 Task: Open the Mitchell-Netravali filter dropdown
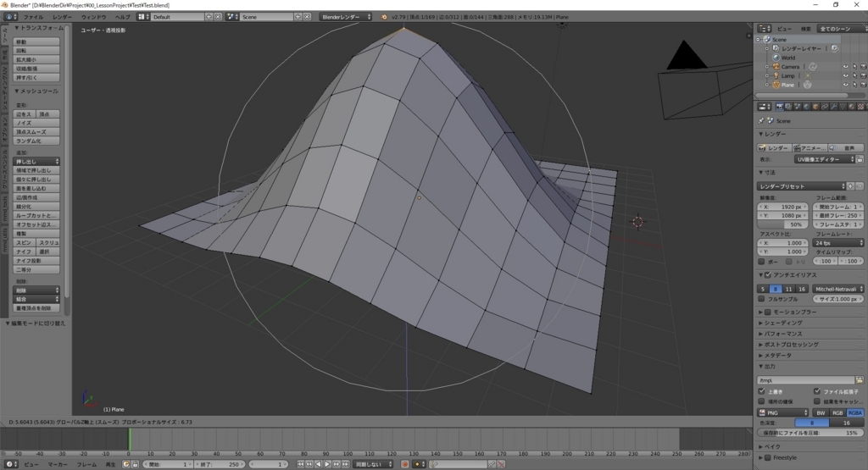(838, 289)
